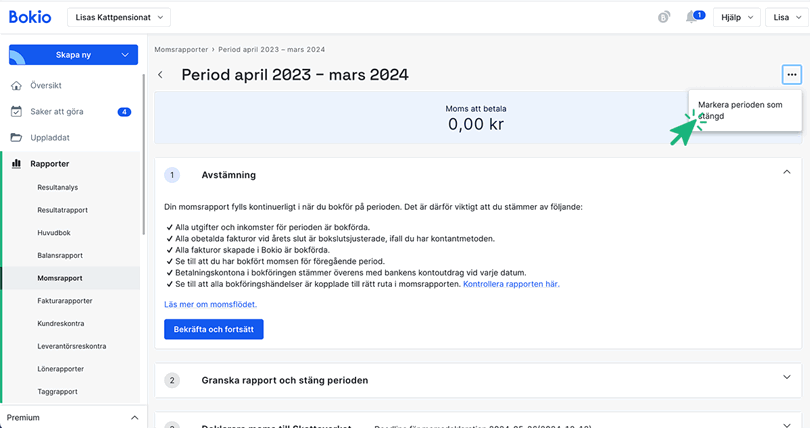Click the Rapporter bar chart icon
Image resolution: width=810 pixels, height=428 pixels.
(x=16, y=164)
